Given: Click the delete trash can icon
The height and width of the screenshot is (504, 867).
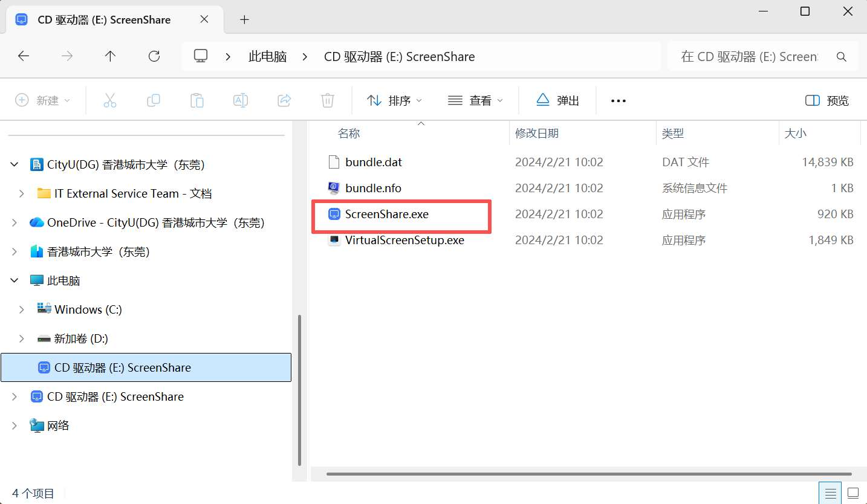Looking at the screenshot, I should coord(328,100).
